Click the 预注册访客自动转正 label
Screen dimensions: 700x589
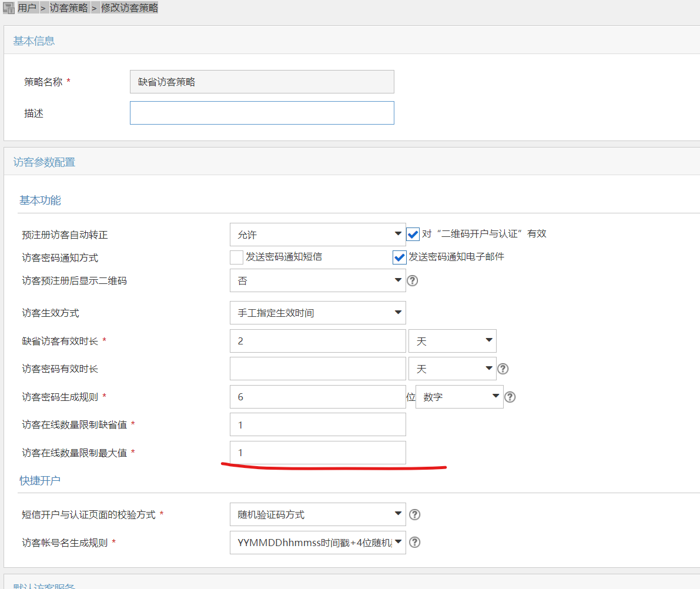pos(65,235)
